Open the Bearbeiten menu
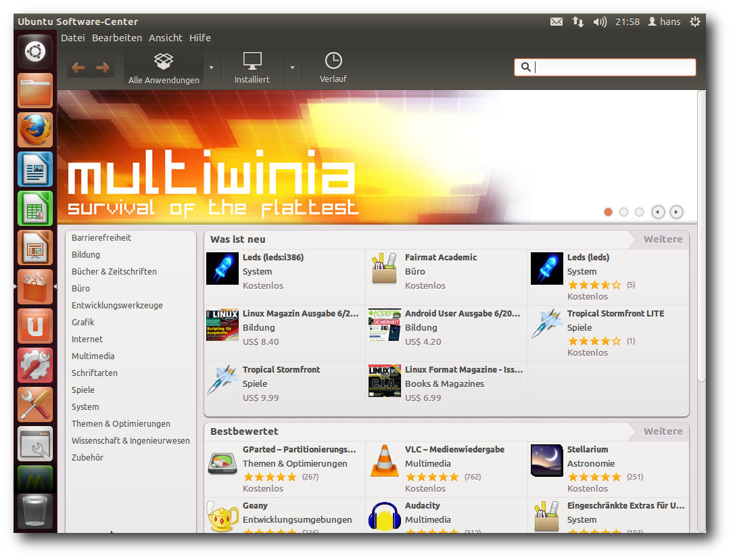The image size is (733, 560). click(117, 38)
